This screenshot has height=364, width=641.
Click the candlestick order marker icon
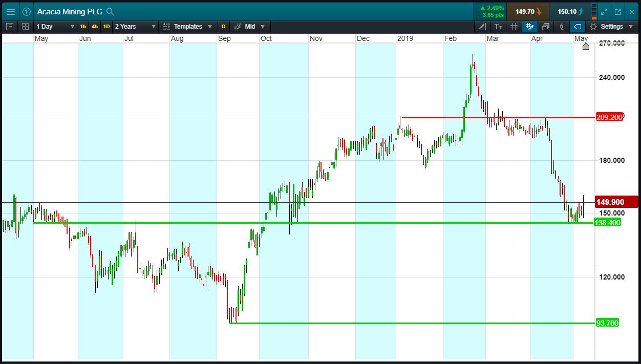click(x=562, y=27)
